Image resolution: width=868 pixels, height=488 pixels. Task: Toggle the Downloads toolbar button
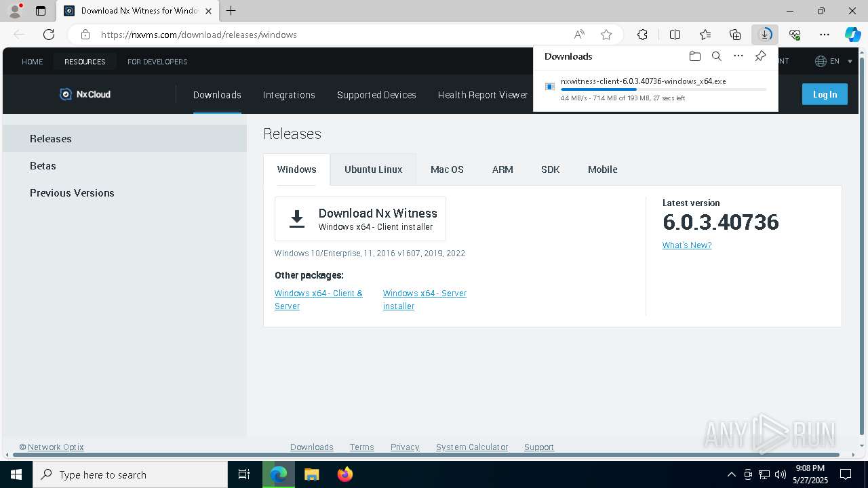click(x=765, y=35)
